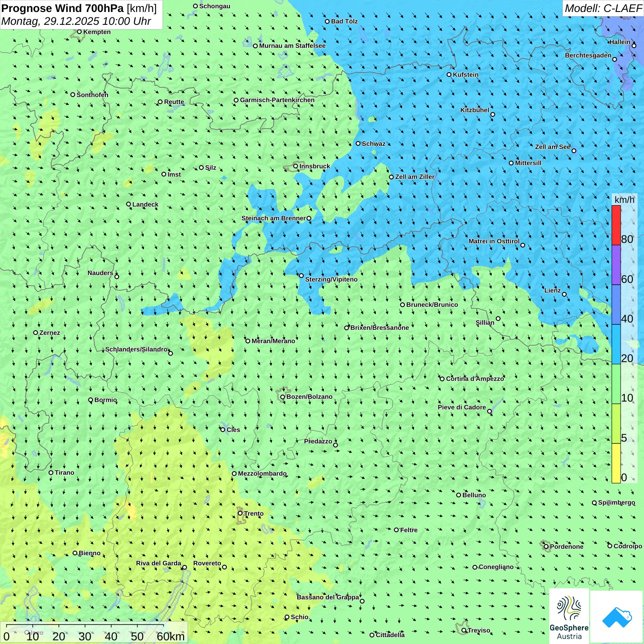Screen dimensions: 644x644
Task: Select the Belluno city marker
Action: 459,495
